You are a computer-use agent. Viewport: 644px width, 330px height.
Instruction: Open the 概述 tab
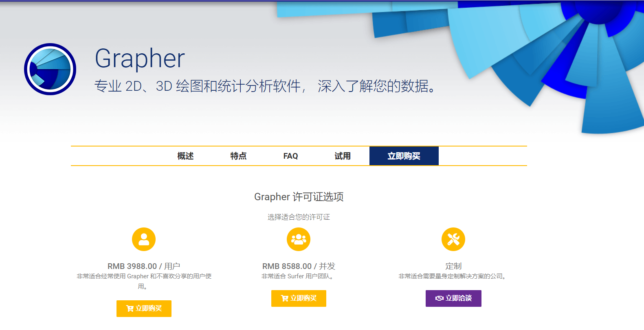click(185, 156)
